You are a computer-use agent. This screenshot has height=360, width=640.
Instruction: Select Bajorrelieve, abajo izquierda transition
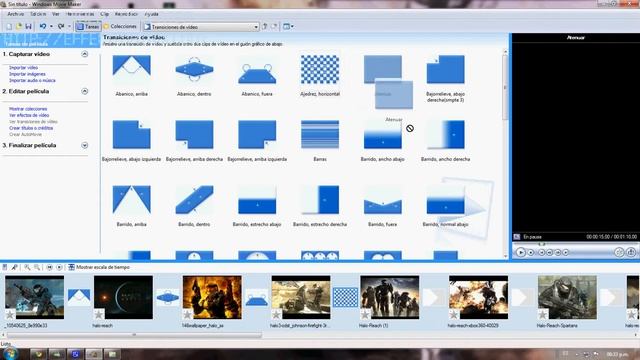131,140
